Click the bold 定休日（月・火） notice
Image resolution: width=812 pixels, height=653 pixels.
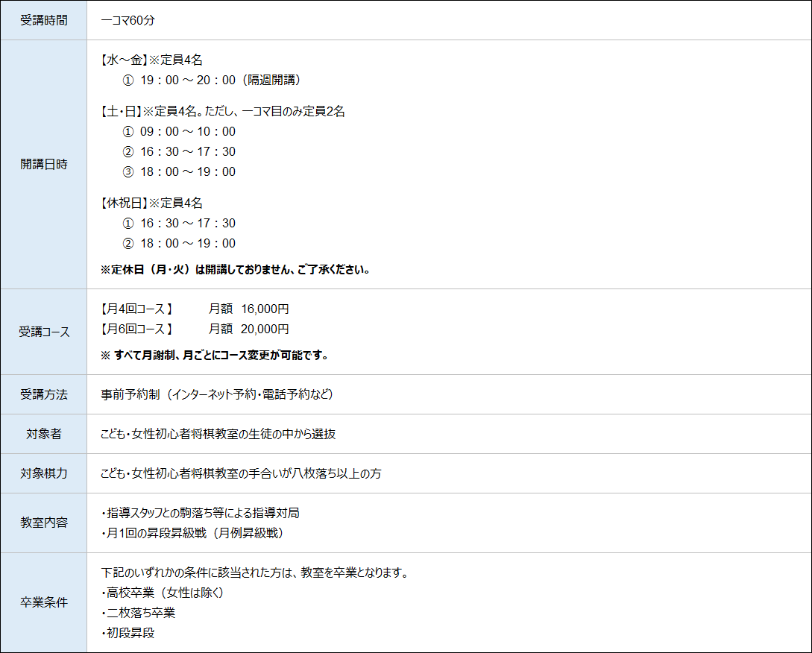point(235,269)
